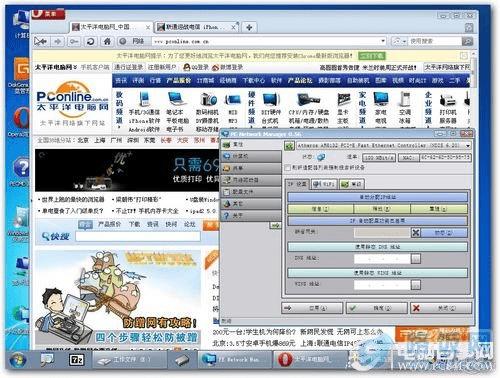
Task: Click the mobile phone icon above 手机/3G通信
Action: tap(144, 99)
